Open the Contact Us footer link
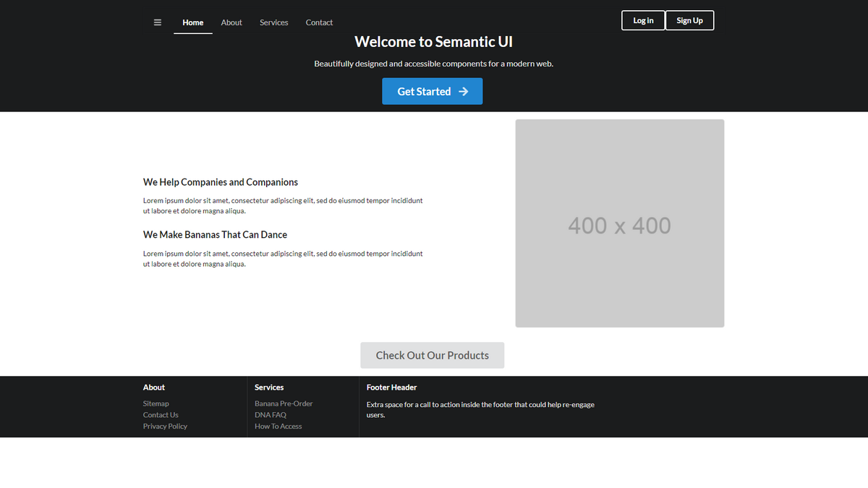 161,415
